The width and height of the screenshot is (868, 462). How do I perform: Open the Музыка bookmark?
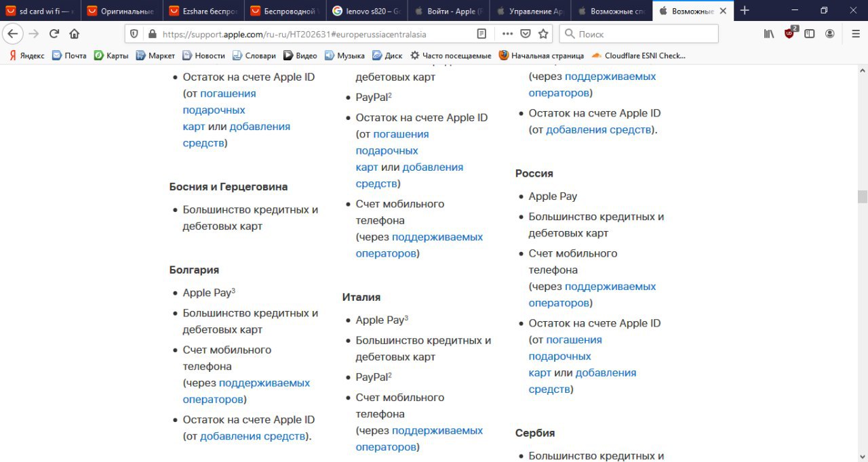point(344,56)
